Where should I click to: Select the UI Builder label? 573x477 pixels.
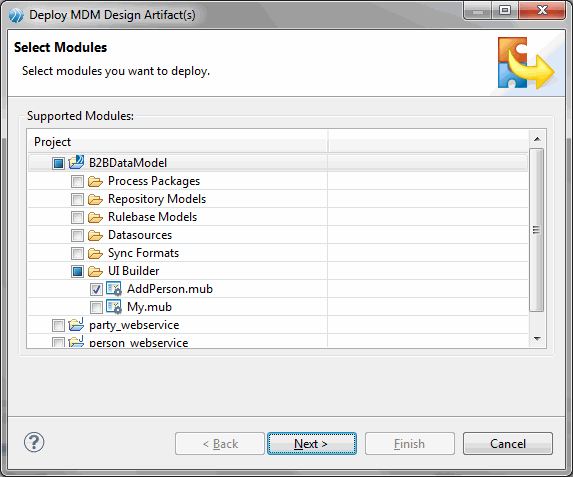click(134, 271)
